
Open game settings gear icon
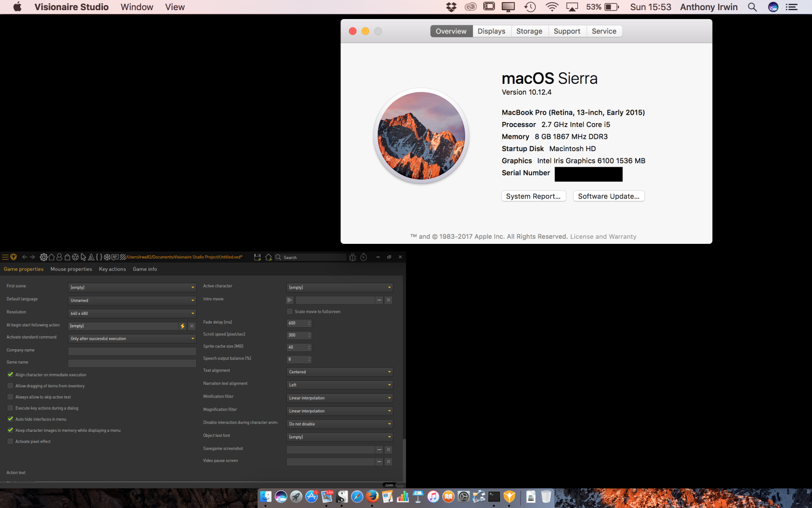pos(44,257)
